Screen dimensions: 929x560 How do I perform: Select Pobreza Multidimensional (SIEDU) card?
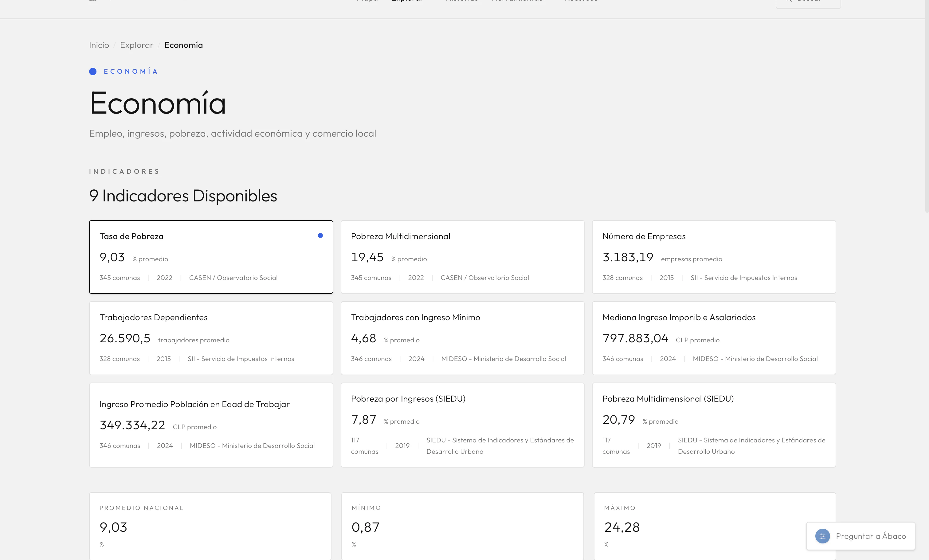click(714, 425)
